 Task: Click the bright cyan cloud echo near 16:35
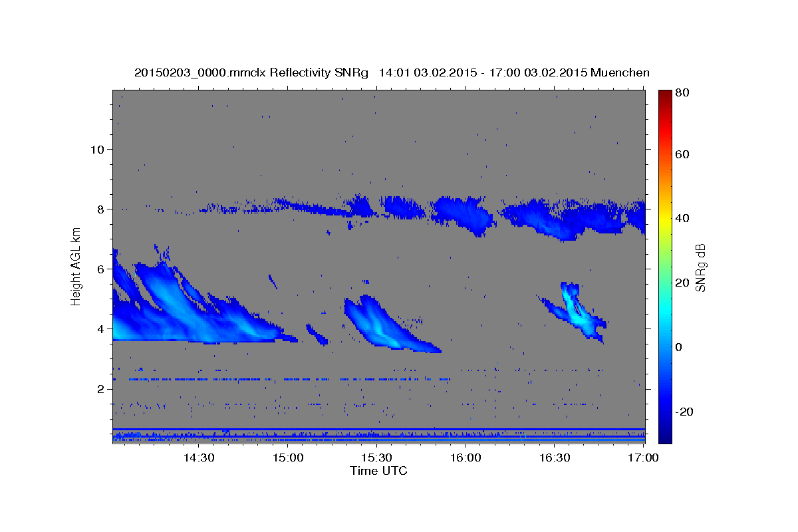575,311
